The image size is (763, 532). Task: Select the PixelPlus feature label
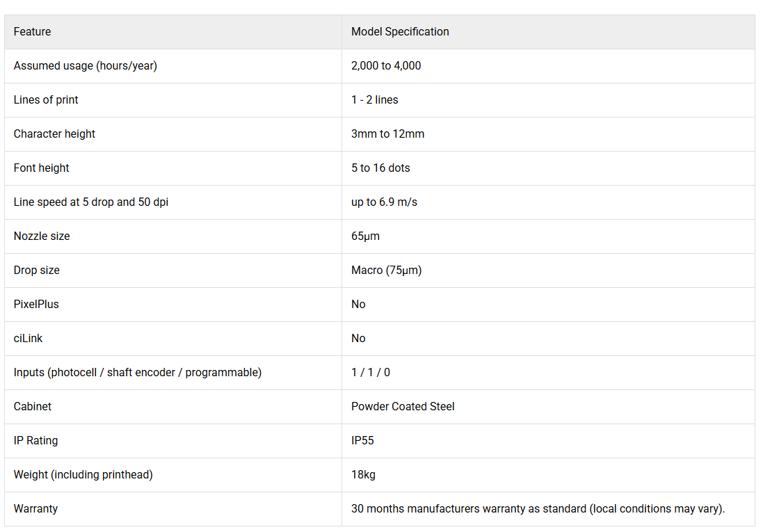click(x=36, y=304)
